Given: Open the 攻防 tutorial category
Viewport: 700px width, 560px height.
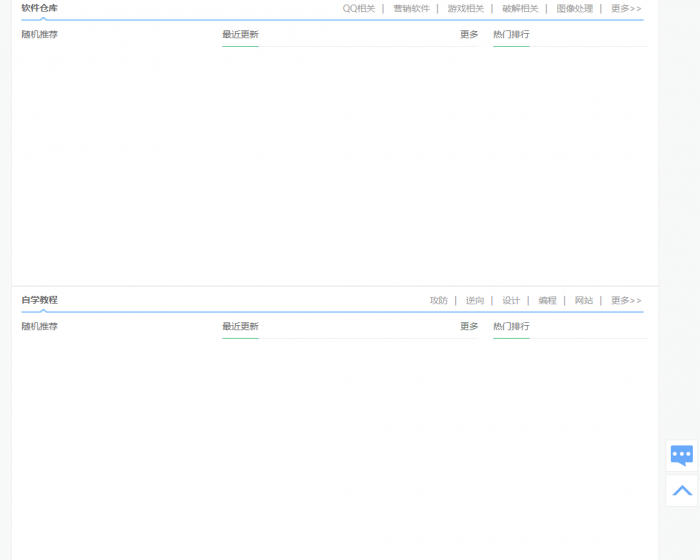Looking at the screenshot, I should click(439, 301).
